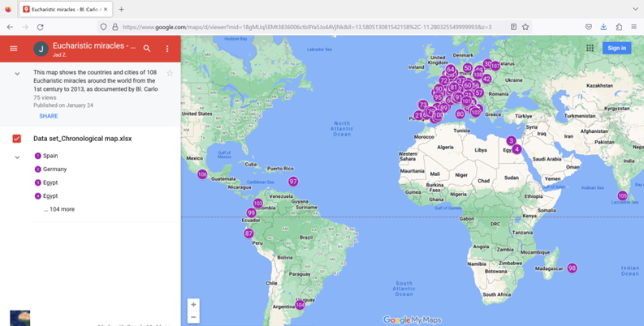Click the satellite basemap thumbnail
This screenshot has width=644, height=326.
coord(20,318)
